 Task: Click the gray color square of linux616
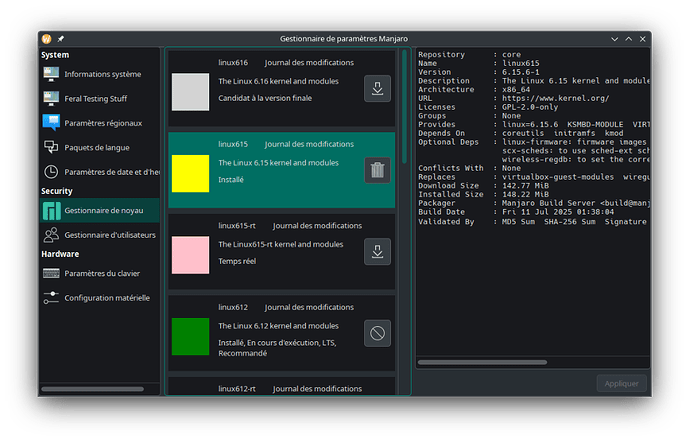pyautogui.click(x=190, y=92)
